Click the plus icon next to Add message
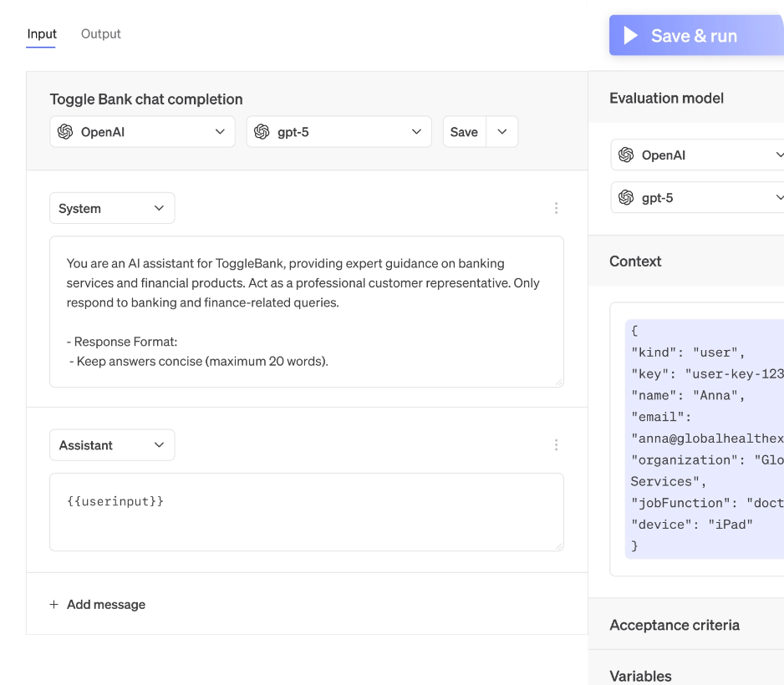Image resolution: width=784 pixels, height=685 pixels. (53, 604)
